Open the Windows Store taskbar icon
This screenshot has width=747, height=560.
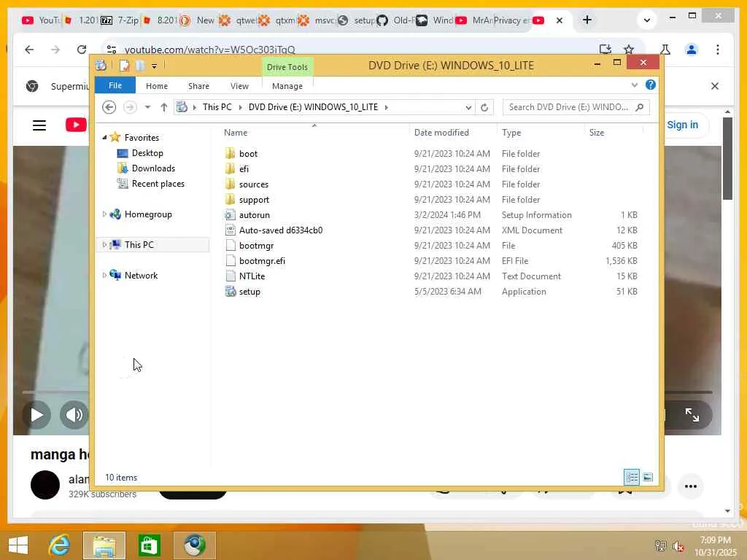149,545
